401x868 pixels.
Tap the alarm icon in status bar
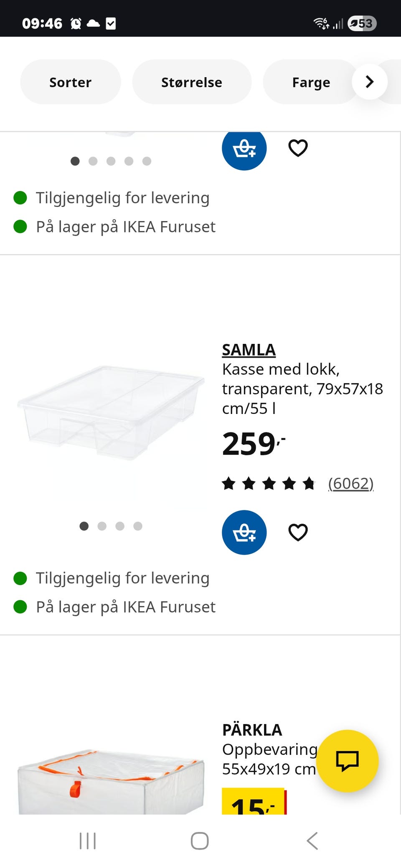[76, 23]
